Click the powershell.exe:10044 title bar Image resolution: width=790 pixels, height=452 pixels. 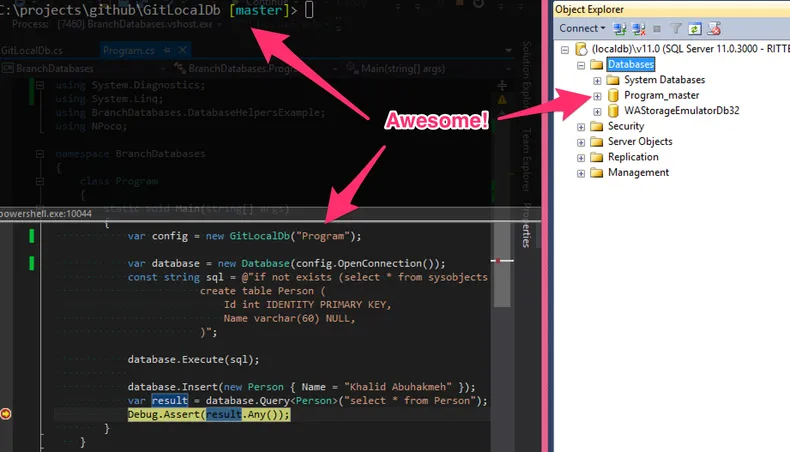click(270, 214)
